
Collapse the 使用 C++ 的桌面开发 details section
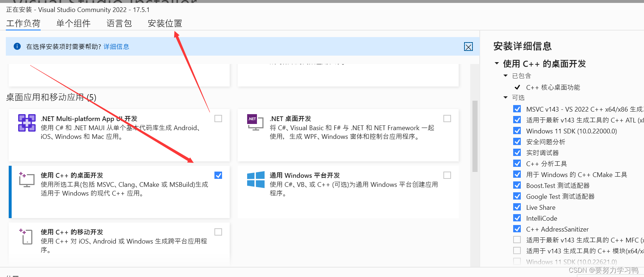click(x=497, y=63)
